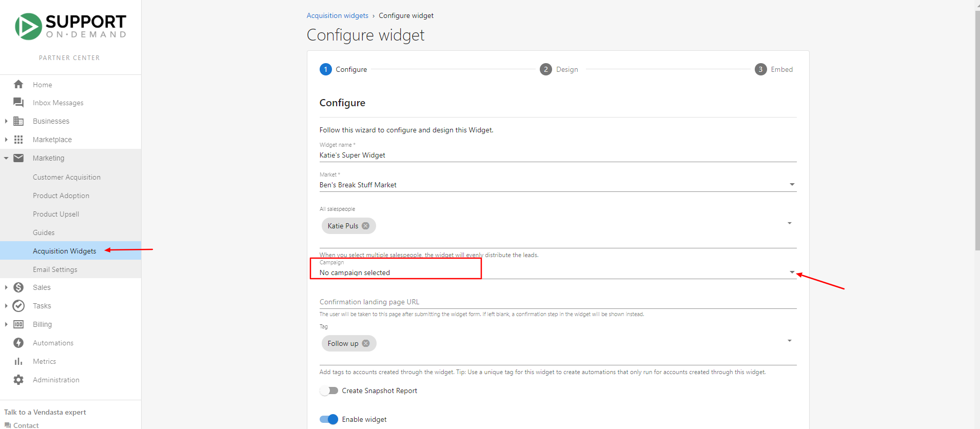
Task: Select Acquisition Widgets menu item
Action: pos(65,251)
